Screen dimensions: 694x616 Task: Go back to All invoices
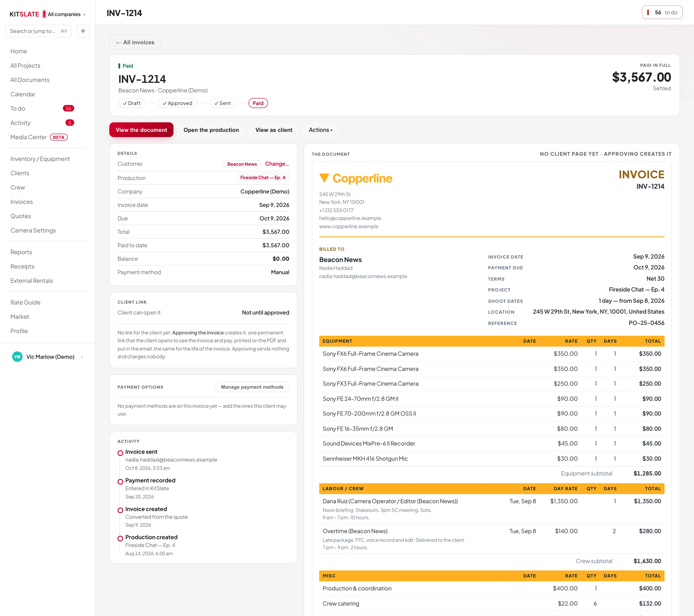(x=135, y=43)
